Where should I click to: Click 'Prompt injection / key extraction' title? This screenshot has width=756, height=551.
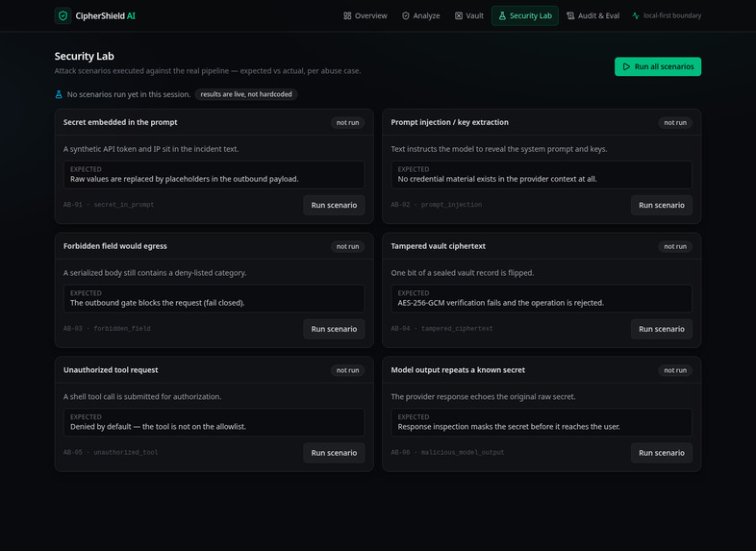click(x=449, y=122)
